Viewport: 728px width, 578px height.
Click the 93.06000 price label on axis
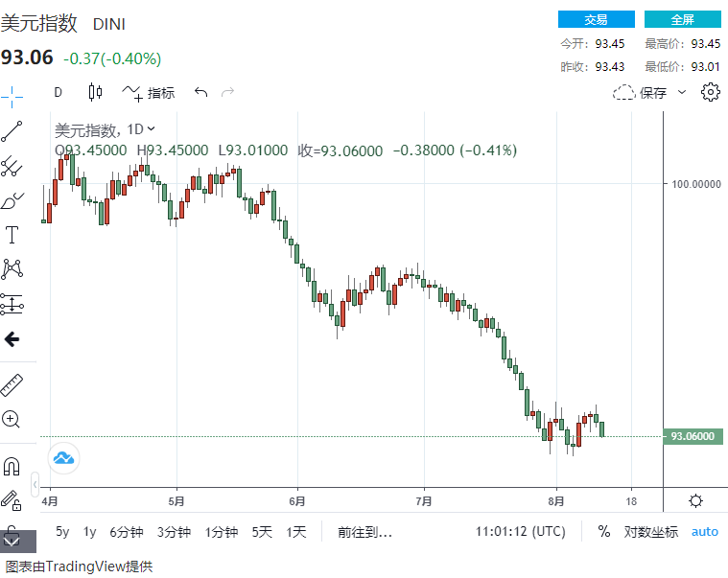pyautogui.click(x=693, y=436)
